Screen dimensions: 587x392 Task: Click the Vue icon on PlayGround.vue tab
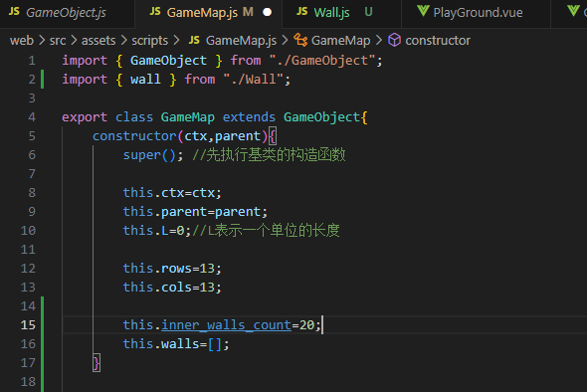click(423, 11)
